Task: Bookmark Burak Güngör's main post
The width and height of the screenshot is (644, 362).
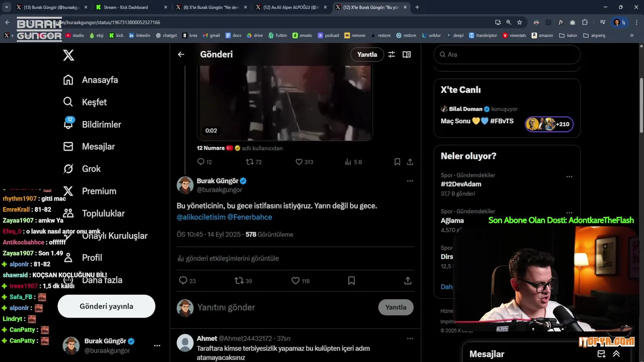Action: click(352, 281)
